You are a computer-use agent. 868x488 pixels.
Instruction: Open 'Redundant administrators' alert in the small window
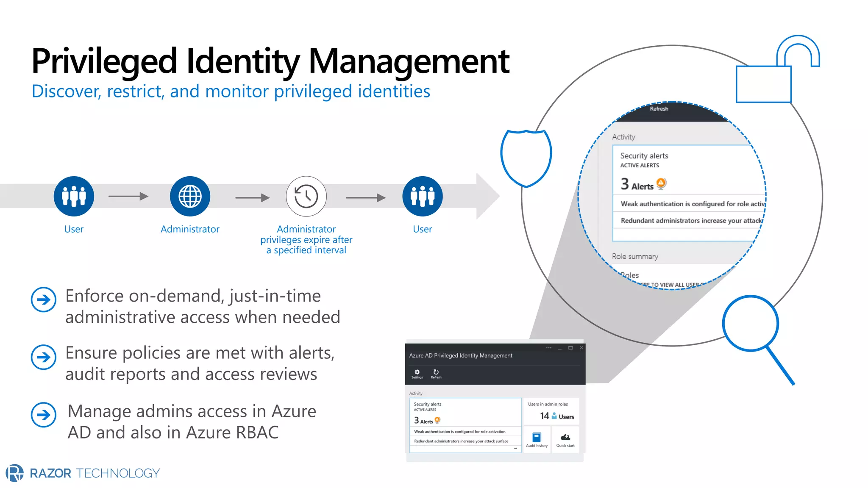click(x=465, y=441)
